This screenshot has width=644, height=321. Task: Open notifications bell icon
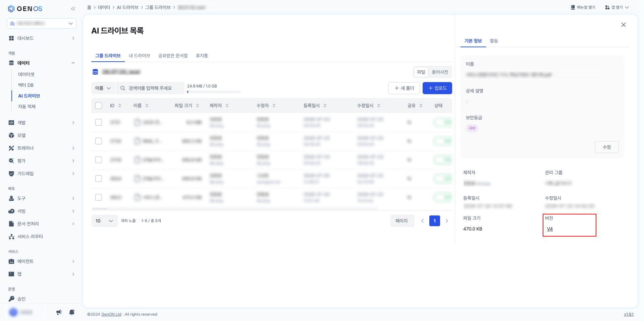pos(72,312)
